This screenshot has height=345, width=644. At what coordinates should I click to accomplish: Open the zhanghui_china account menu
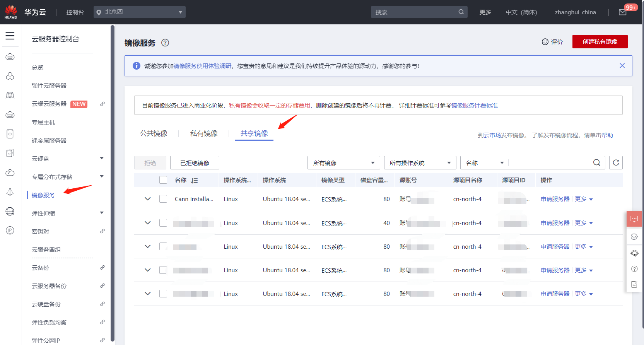pyautogui.click(x=575, y=12)
